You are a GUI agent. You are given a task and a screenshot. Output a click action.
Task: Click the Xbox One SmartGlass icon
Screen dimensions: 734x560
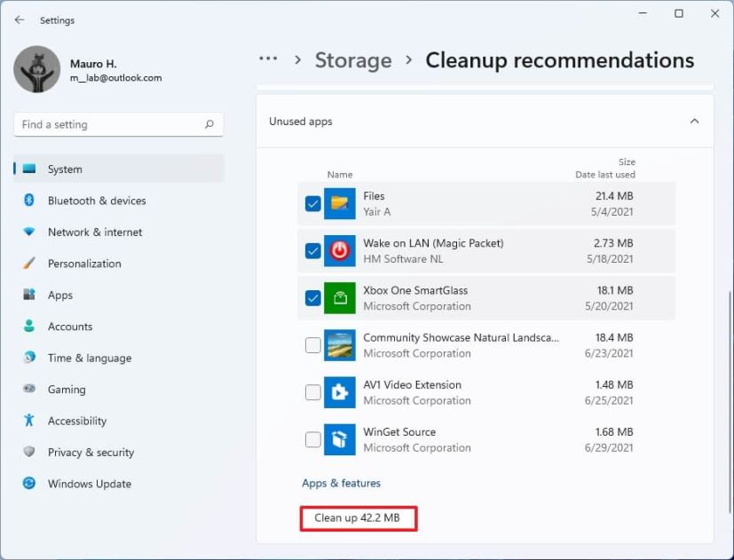tap(339, 298)
